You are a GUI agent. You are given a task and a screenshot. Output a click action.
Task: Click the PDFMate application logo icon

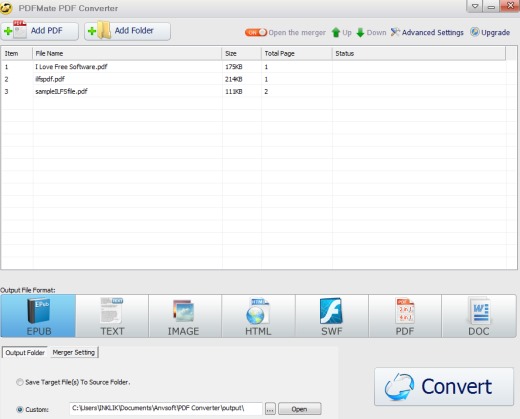tap(6, 8)
